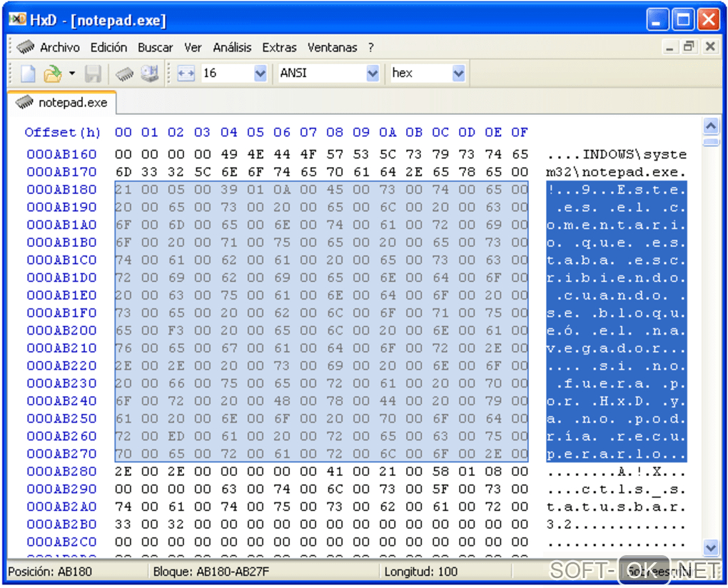Viewport: 728px width, 588px height.
Task: Click the 0F column header
Action: [x=520, y=133]
